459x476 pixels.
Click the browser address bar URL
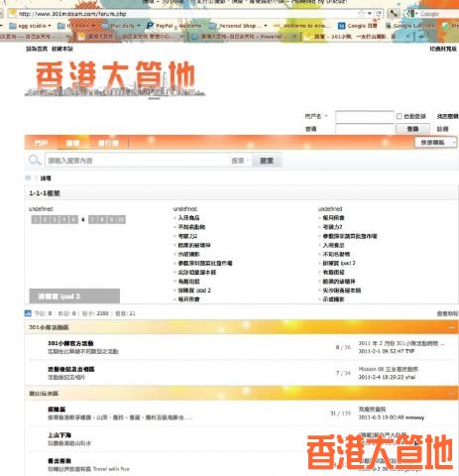coord(72,14)
